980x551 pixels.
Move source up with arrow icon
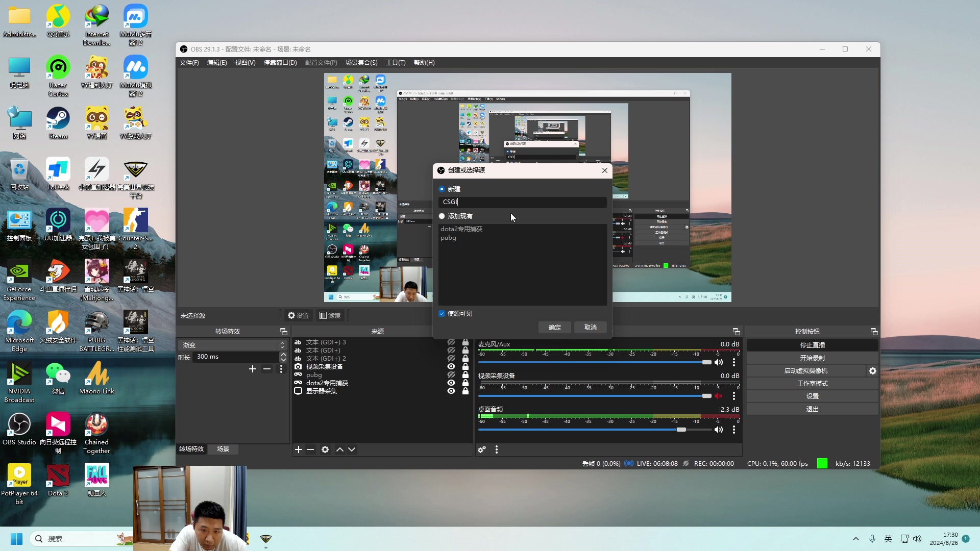point(340,449)
